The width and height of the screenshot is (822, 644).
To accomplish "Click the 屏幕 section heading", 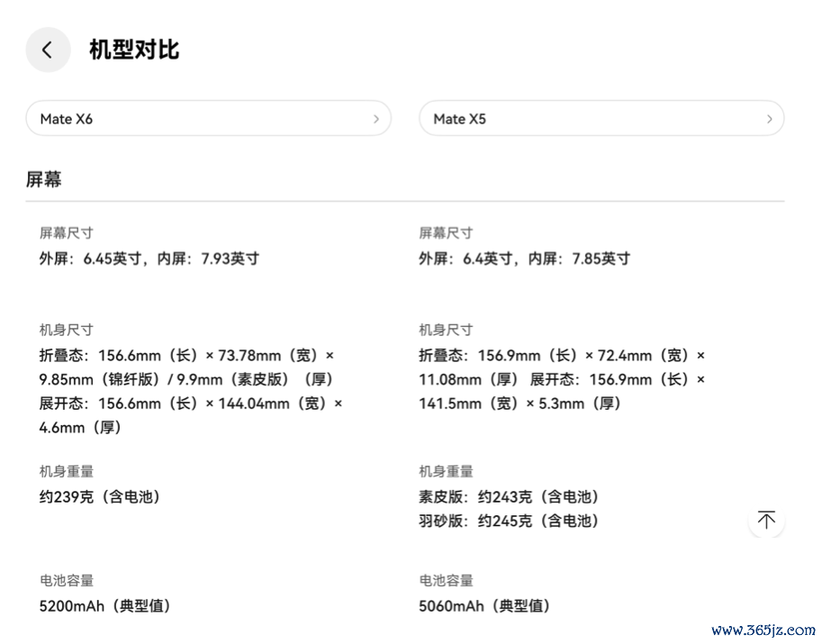I will click(43, 179).
